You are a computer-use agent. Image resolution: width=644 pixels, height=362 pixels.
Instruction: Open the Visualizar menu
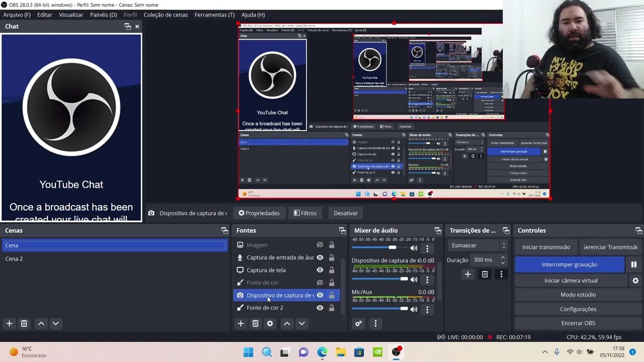[x=71, y=15]
